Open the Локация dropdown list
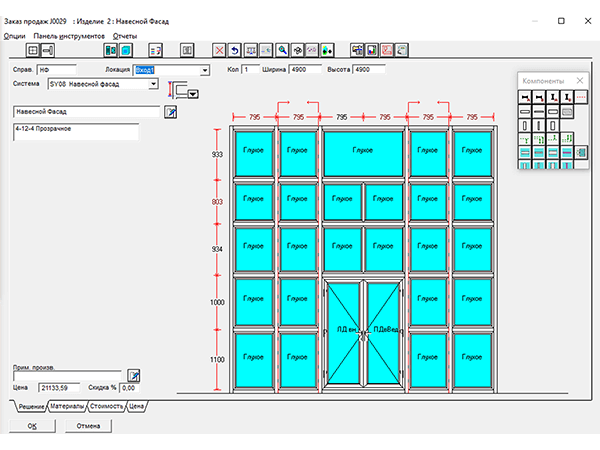Screen dimensions: 600x450 pos(205,71)
